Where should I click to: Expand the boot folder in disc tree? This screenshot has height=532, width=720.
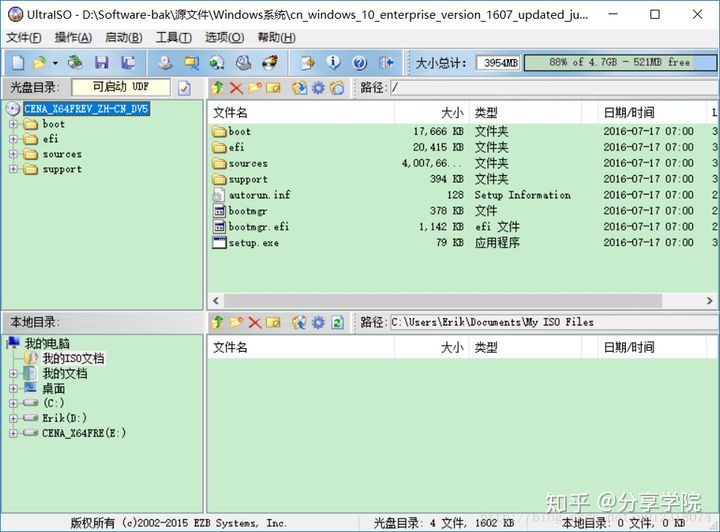pos(13,124)
